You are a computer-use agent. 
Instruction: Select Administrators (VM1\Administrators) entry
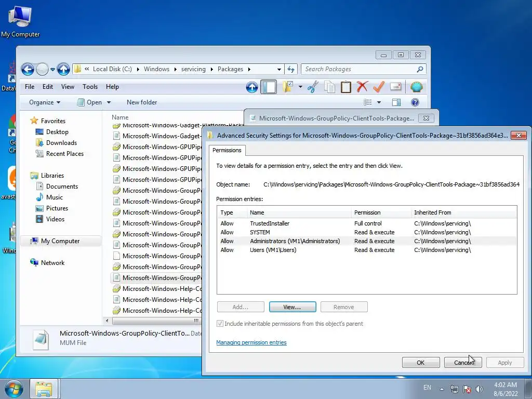(x=367, y=241)
